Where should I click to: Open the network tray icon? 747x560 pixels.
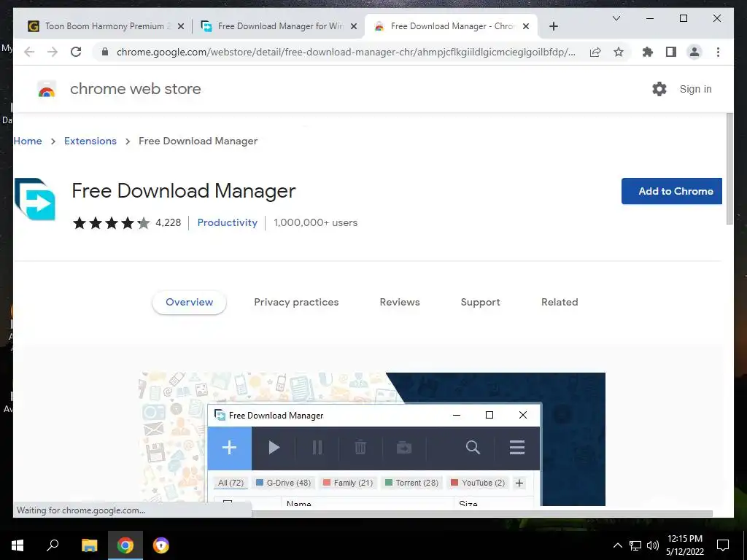[635, 545]
